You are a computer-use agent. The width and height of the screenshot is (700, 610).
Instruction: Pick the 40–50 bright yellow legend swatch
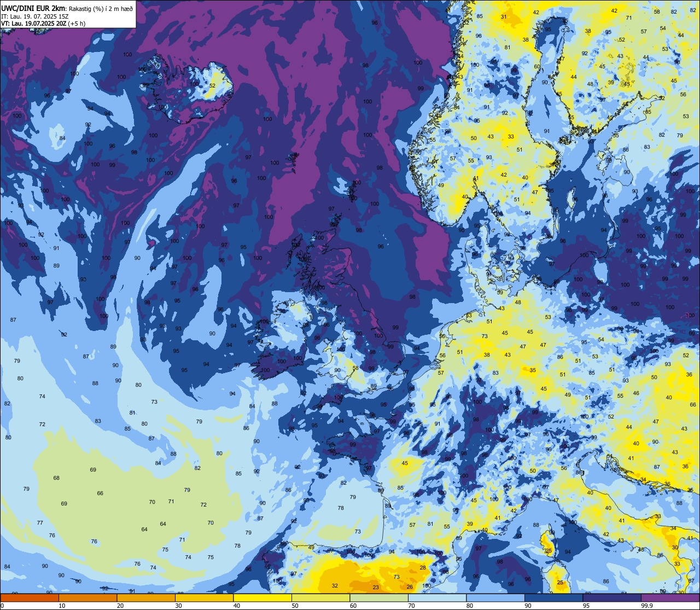point(262,597)
